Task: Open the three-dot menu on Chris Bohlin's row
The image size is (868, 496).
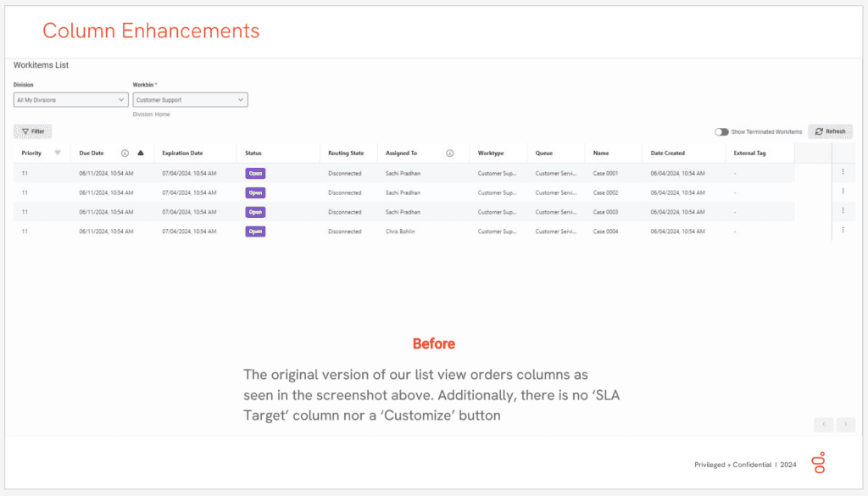Action: click(843, 230)
